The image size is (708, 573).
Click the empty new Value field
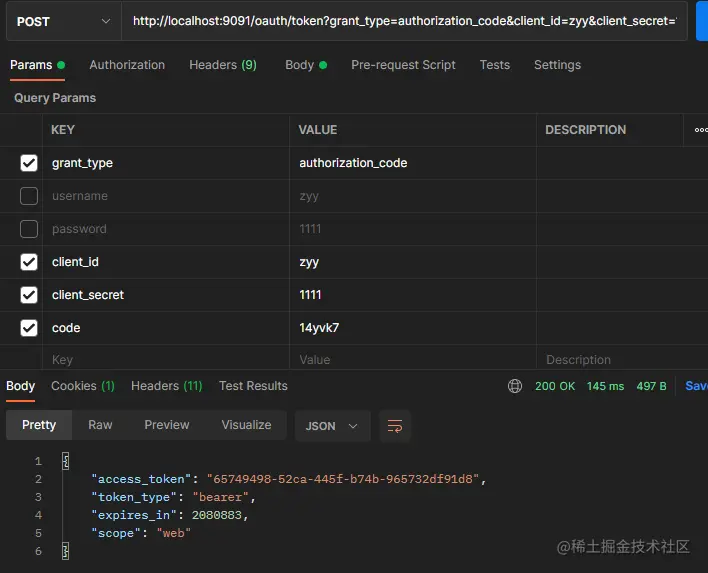413,359
